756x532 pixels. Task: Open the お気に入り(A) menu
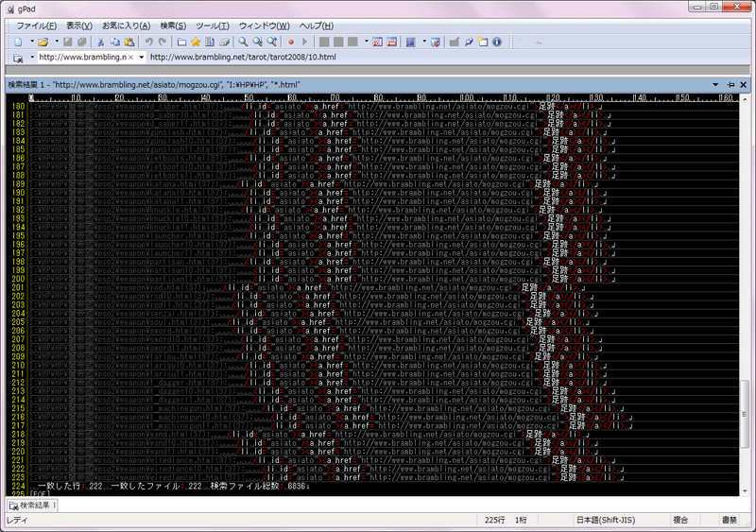(x=126, y=26)
